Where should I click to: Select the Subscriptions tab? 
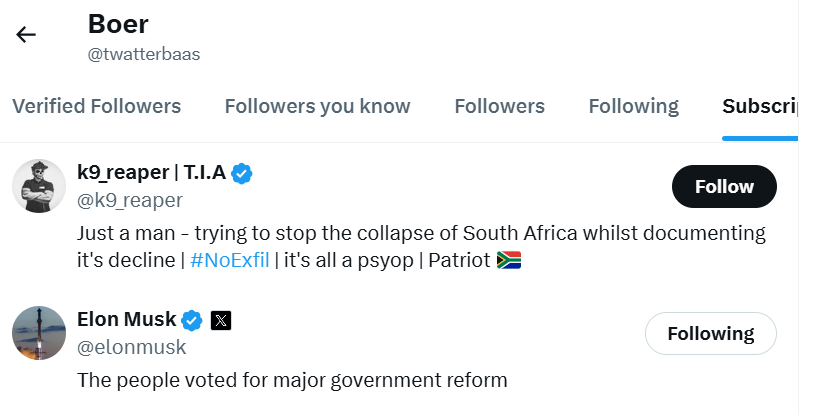[760, 106]
